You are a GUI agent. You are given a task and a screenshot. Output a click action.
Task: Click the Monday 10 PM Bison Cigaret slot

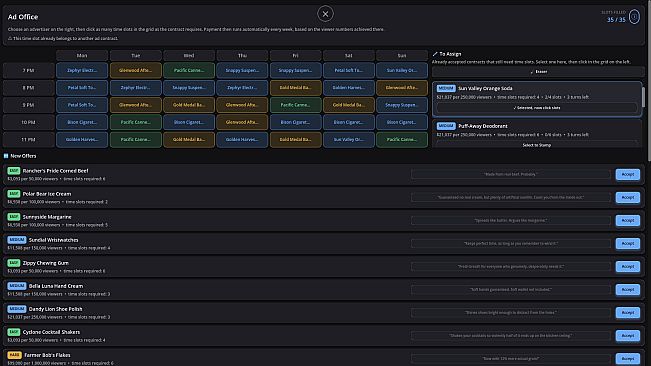[82, 122]
